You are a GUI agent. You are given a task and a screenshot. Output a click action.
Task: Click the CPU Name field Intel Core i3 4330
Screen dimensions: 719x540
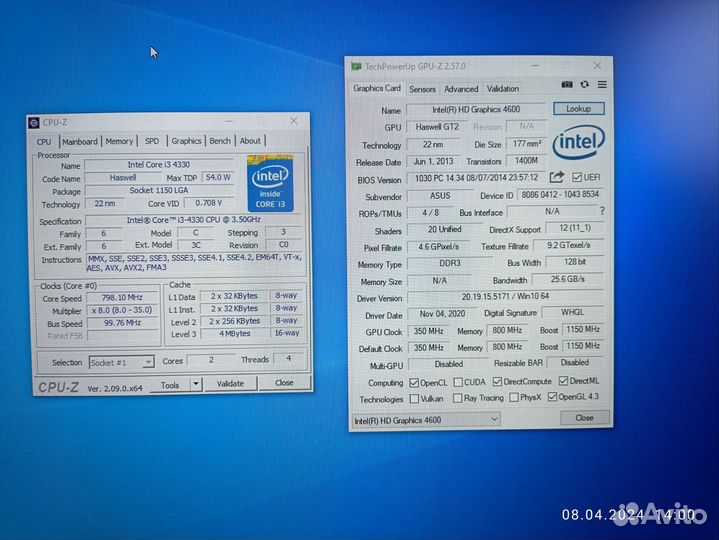pos(159,165)
